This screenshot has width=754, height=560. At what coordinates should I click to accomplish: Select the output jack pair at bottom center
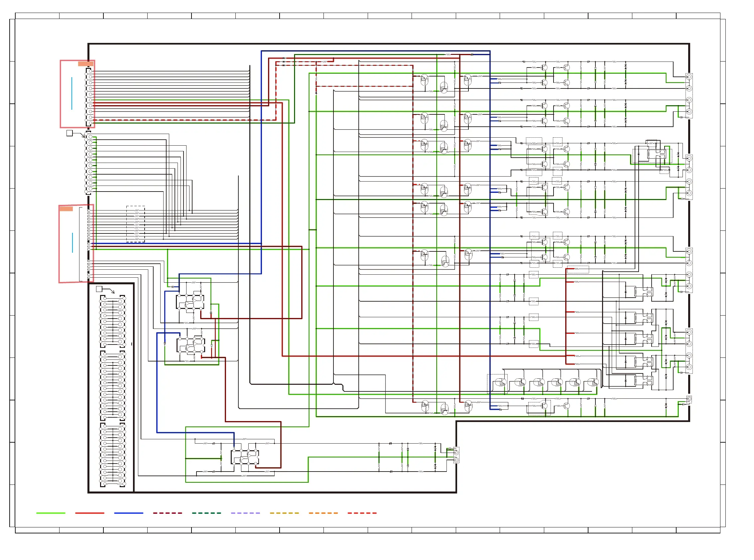click(456, 456)
